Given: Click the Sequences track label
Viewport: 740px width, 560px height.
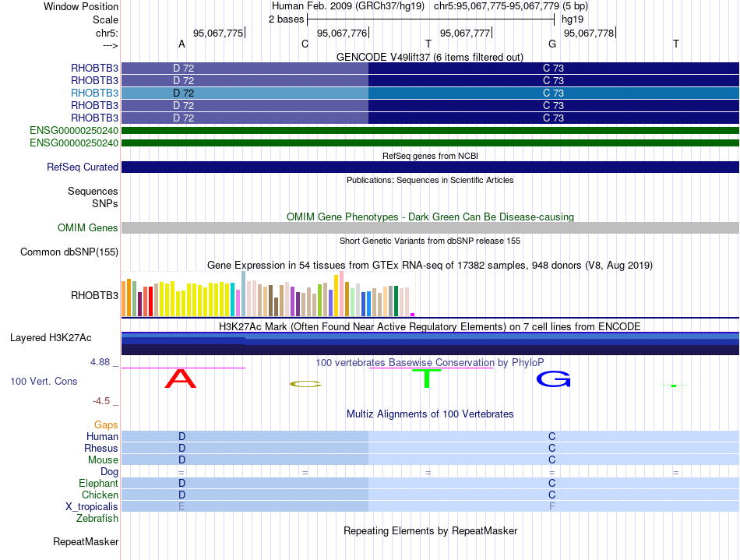Looking at the screenshot, I should 93,191.
